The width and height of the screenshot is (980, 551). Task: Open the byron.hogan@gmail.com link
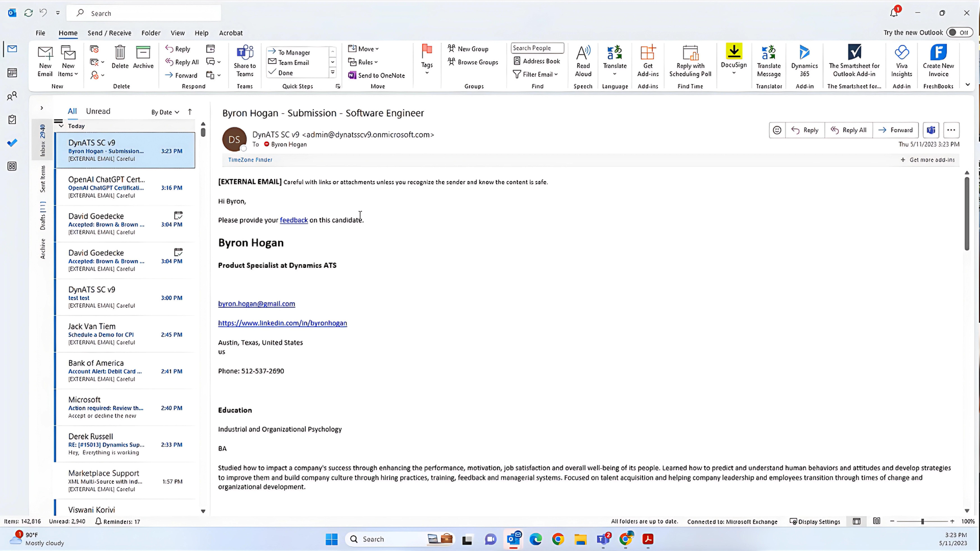[x=256, y=304]
